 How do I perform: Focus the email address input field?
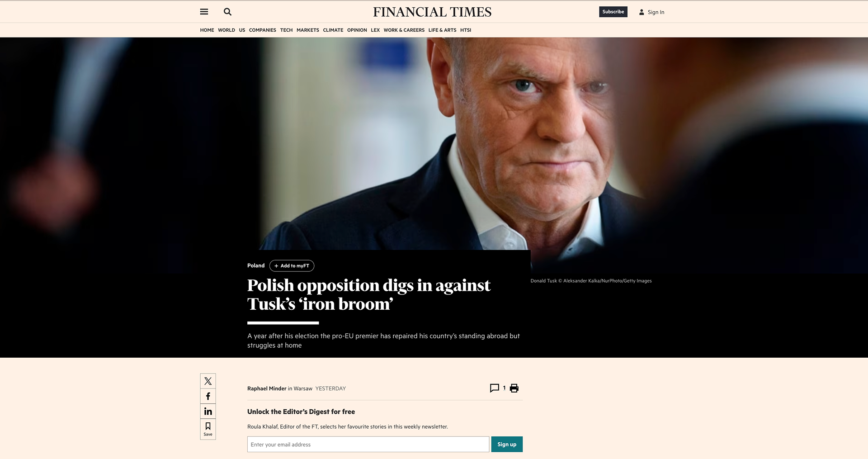click(368, 445)
